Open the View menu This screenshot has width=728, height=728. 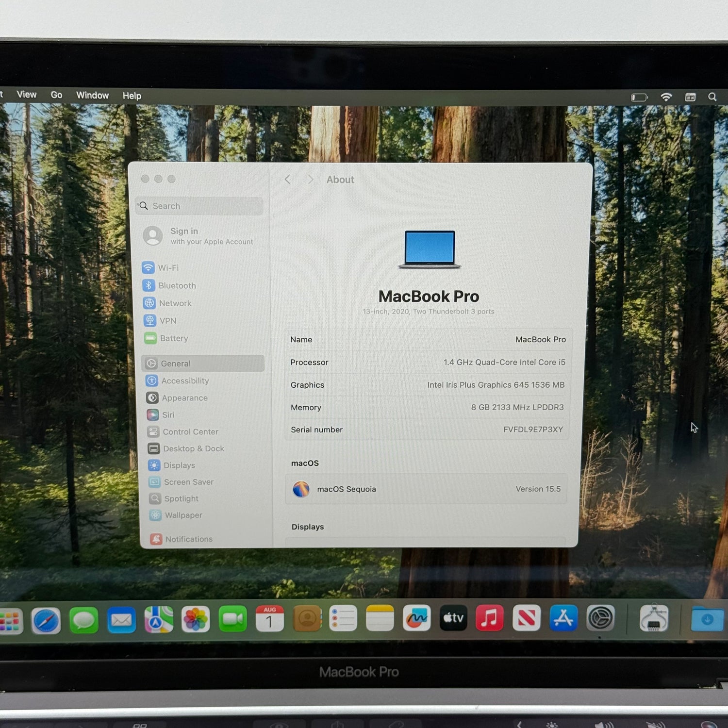pos(27,95)
